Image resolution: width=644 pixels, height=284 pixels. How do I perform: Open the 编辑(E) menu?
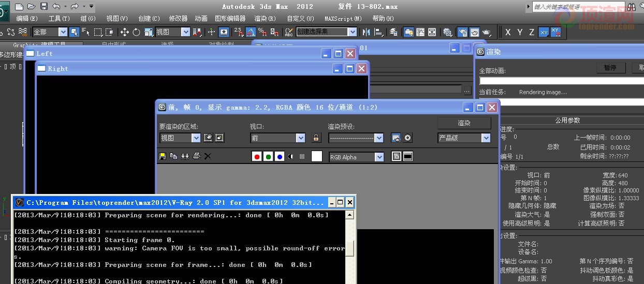point(27,19)
